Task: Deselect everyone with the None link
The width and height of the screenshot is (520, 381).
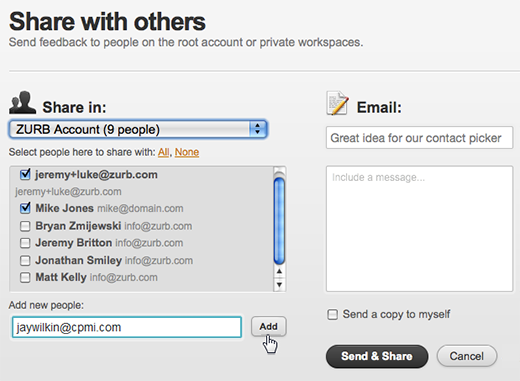Action: point(187,152)
